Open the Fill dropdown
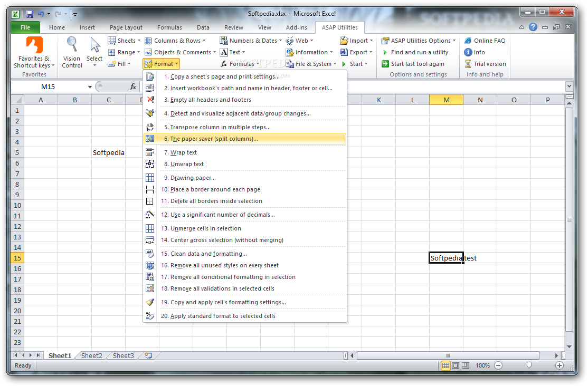588x386 pixels. click(x=119, y=64)
